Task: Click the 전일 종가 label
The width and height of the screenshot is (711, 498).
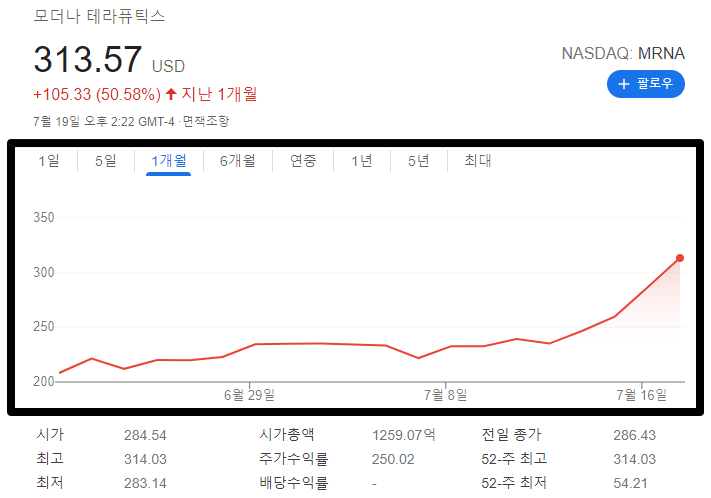Action: tap(511, 435)
